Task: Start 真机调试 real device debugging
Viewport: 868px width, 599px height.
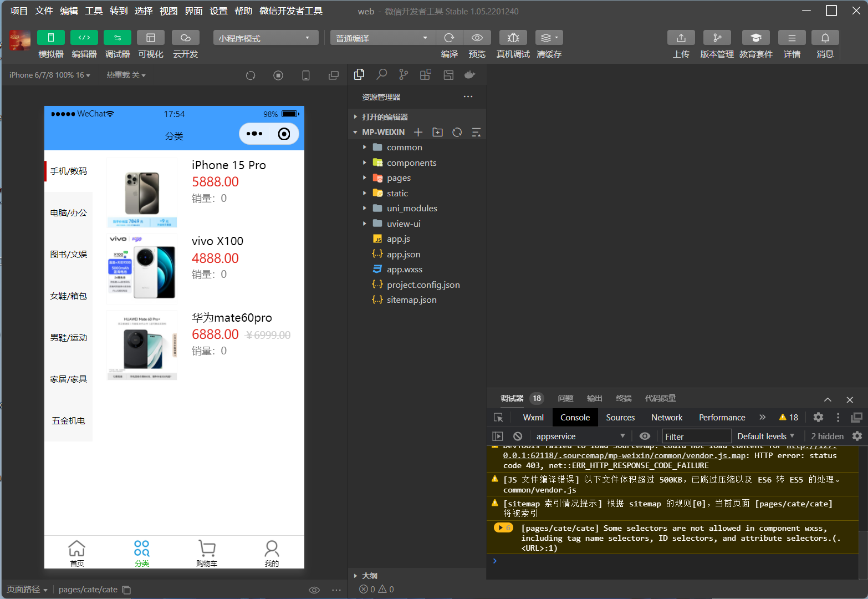Action: pyautogui.click(x=513, y=38)
